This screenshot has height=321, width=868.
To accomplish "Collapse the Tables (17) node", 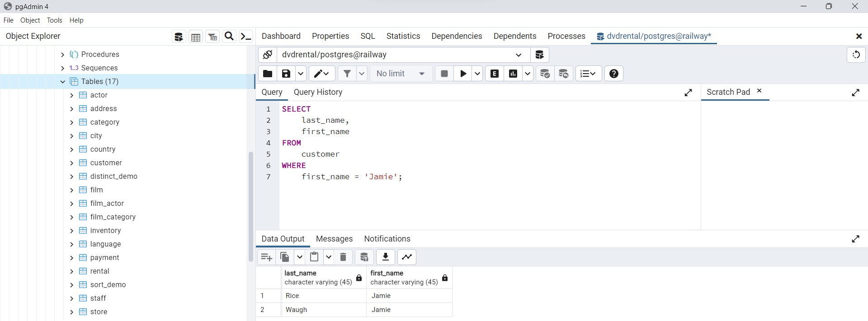I will [63, 82].
